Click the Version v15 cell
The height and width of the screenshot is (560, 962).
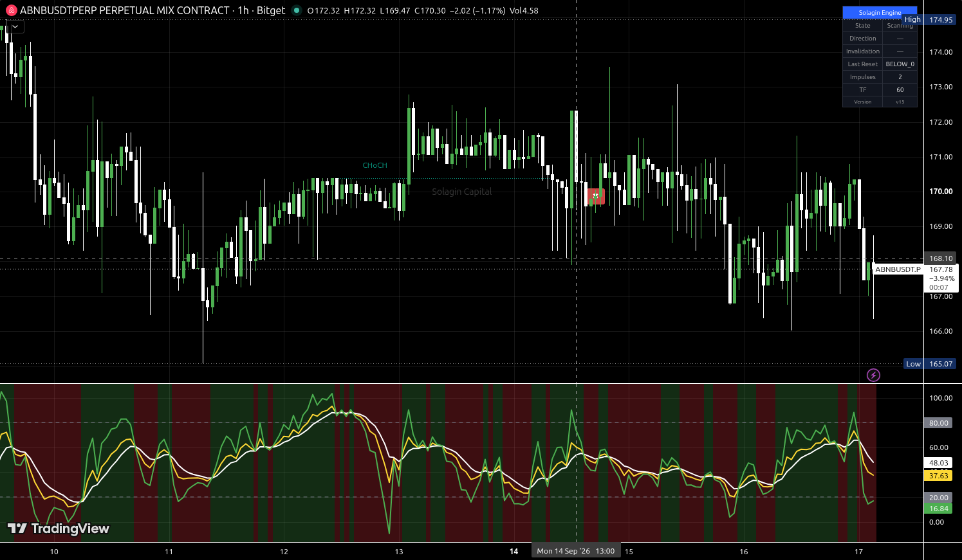coord(900,102)
